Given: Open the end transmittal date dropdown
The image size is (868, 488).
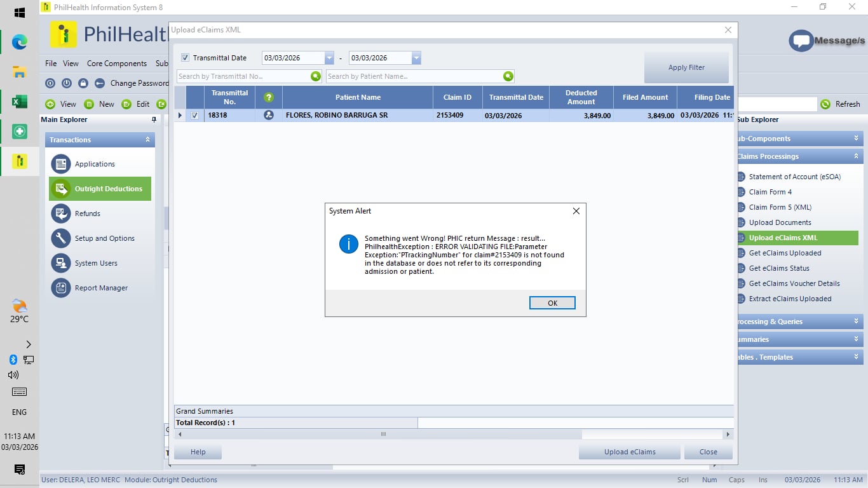Looking at the screenshot, I should point(416,58).
